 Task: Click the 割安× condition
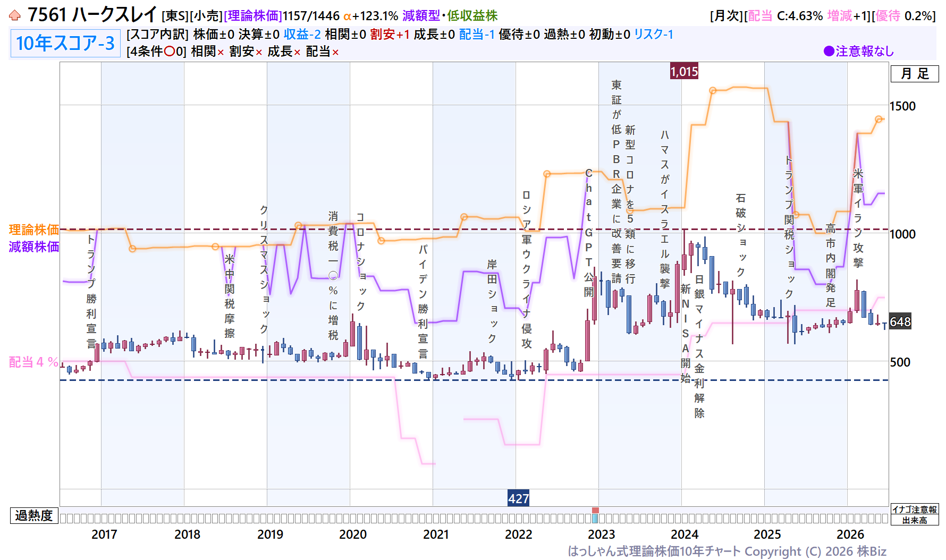pos(246,52)
